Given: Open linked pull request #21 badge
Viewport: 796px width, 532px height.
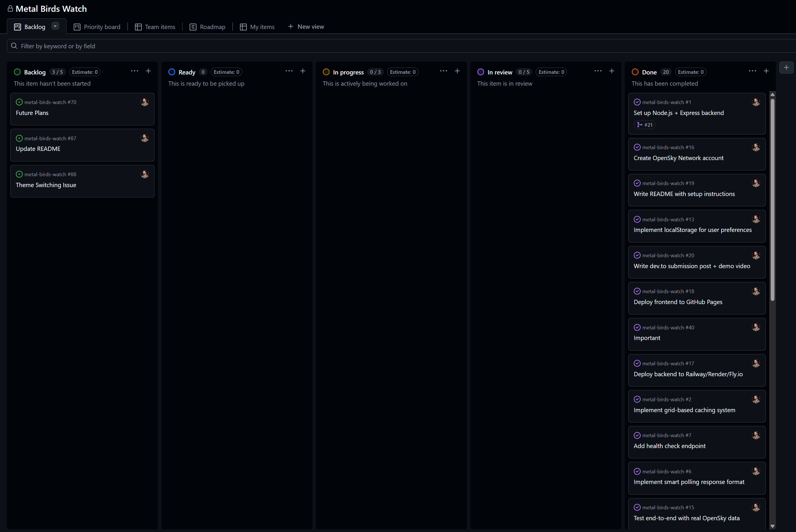Looking at the screenshot, I should (645, 125).
